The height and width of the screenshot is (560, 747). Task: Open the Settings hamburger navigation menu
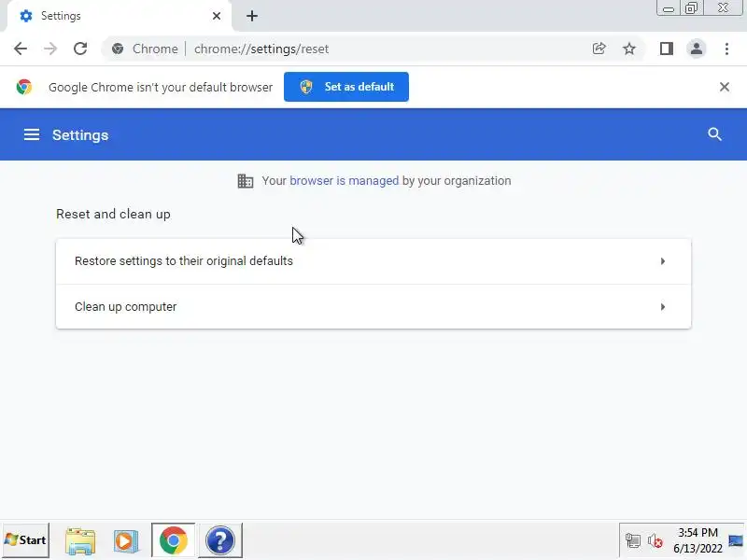(32, 134)
